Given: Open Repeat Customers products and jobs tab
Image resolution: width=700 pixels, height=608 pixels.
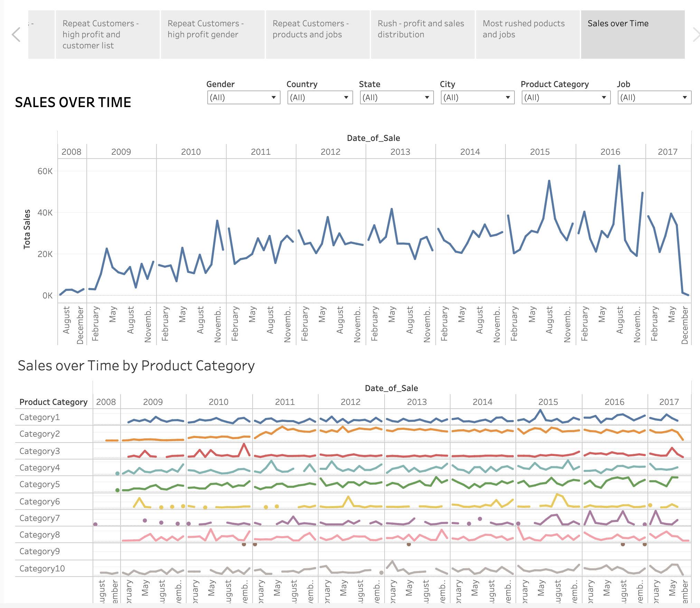Looking at the screenshot, I should point(317,34).
